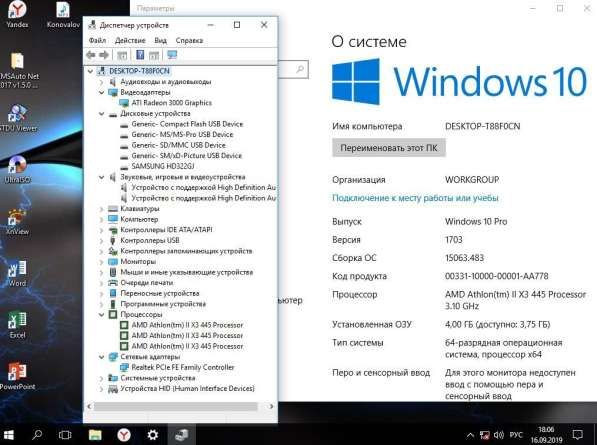
Task: Select Word desktop shortcut
Action: pos(18,273)
